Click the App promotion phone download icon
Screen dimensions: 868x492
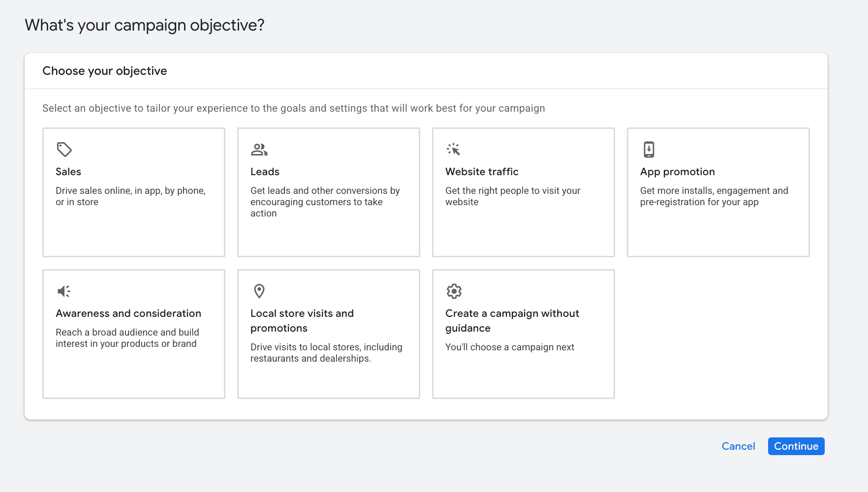649,149
